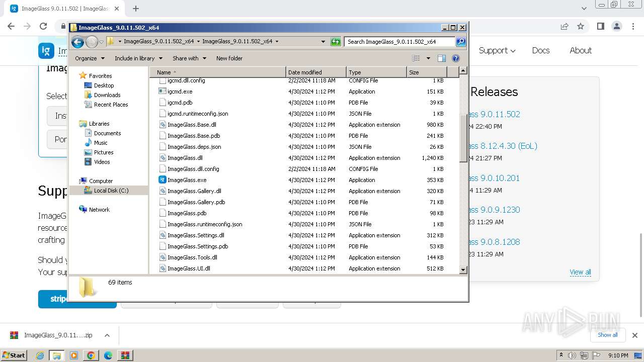
Task: Select Recent Places in Favorites
Action: [111, 105]
